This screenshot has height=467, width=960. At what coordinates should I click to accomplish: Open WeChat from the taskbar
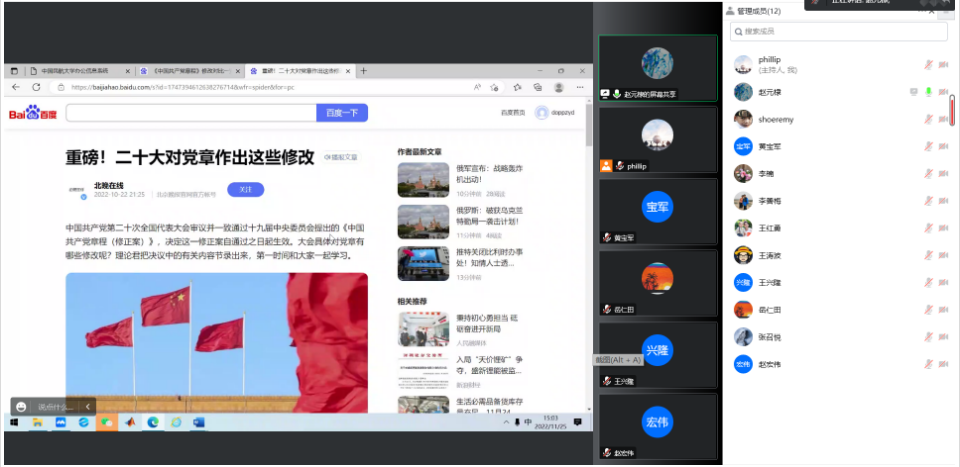coord(107,423)
